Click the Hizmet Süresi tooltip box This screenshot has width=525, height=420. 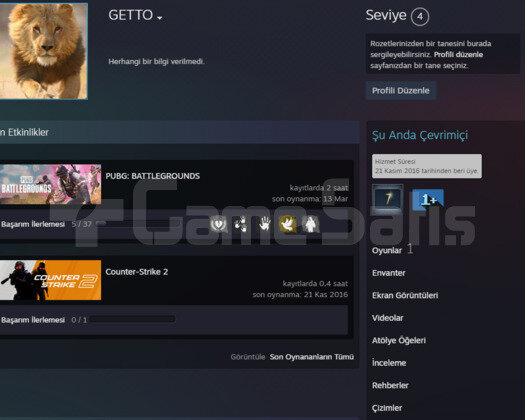(x=427, y=166)
